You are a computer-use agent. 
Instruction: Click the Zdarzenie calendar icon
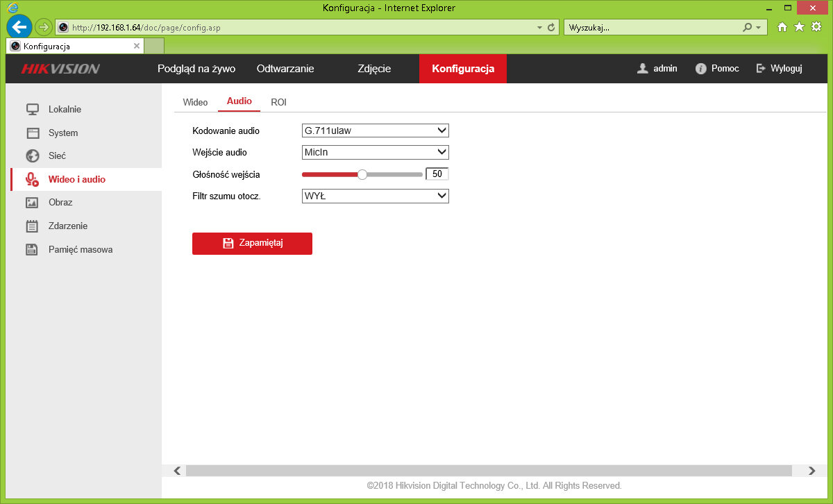coord(32,226)
